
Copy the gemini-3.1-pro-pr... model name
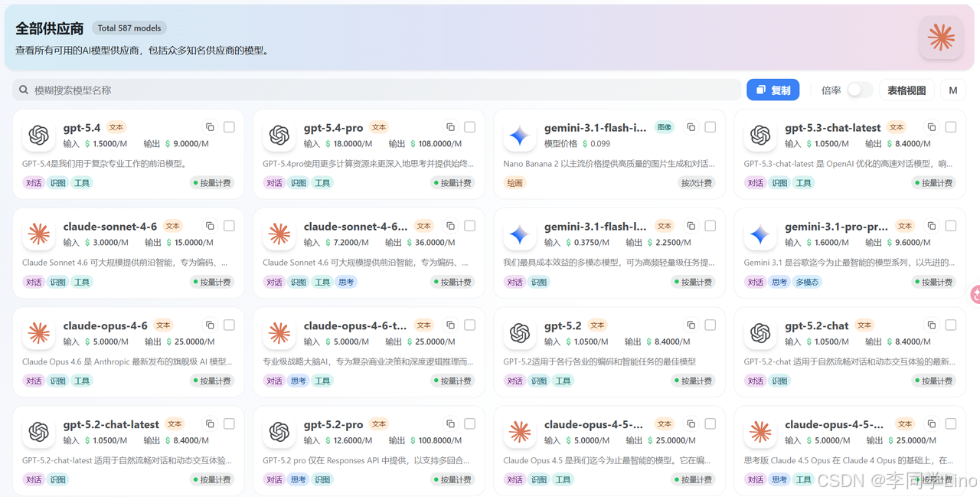pos(931,226)
